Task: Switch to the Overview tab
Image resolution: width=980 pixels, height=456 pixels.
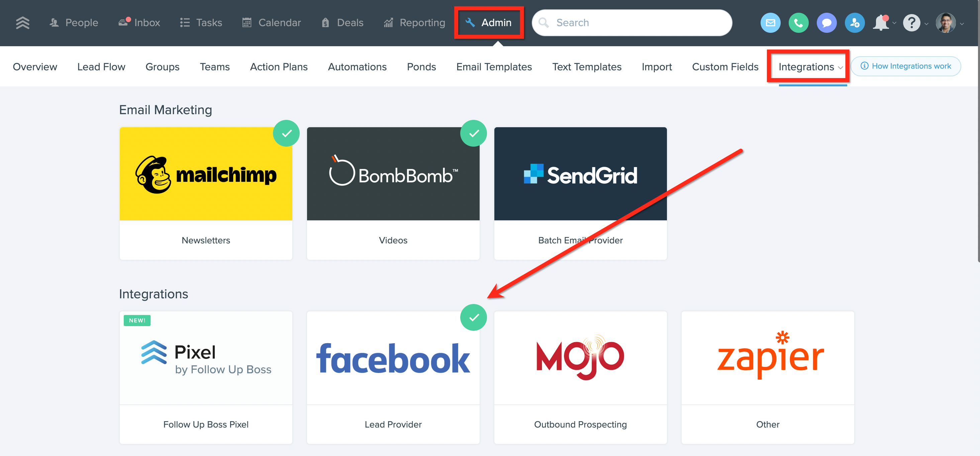Action: pos(35,66)
